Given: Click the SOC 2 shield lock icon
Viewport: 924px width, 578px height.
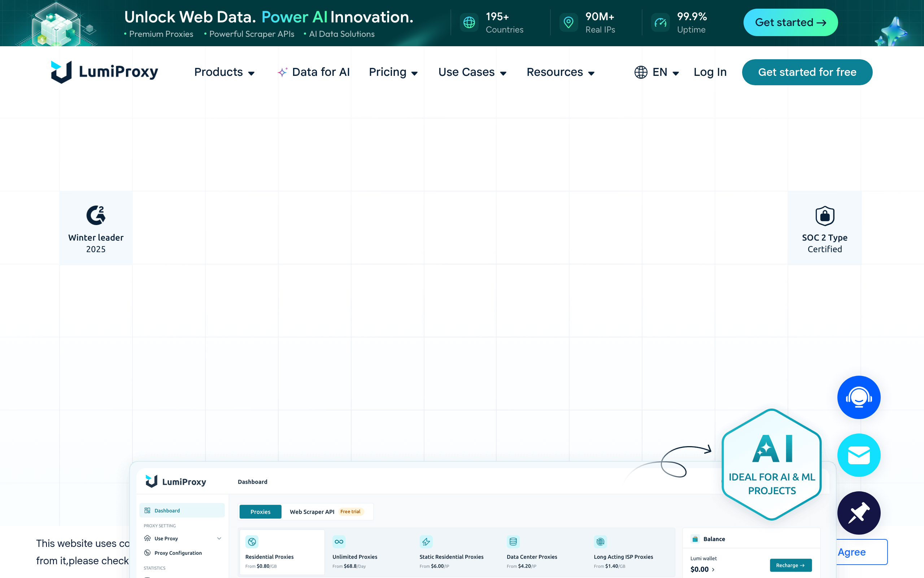Looking at the screenshot, I should coord(825,216).
